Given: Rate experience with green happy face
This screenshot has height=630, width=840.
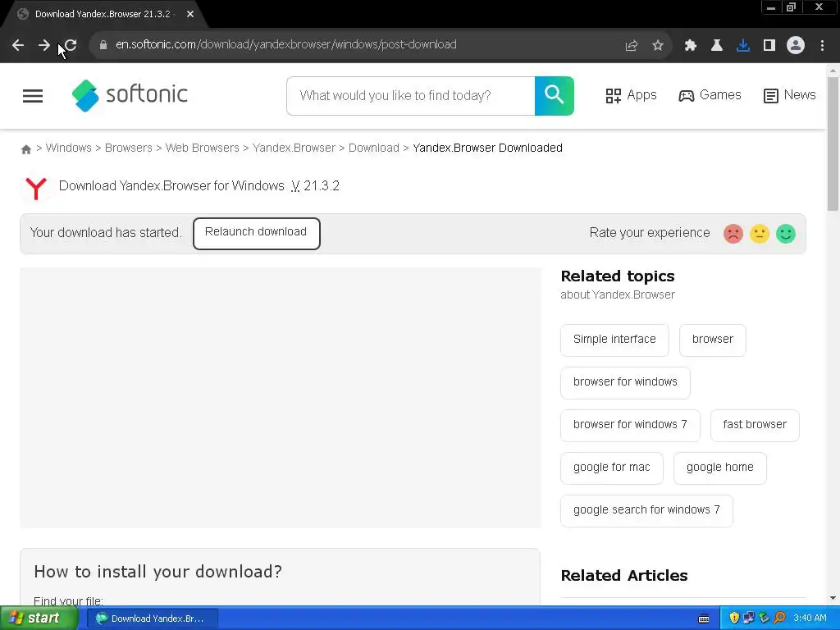Looking at the screenshot, I should click(786, 234).
